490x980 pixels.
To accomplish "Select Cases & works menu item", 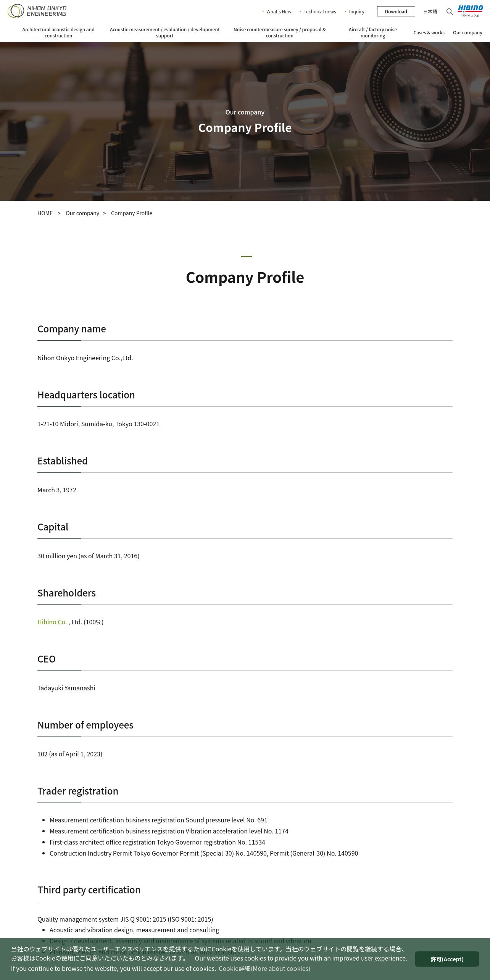I will click(x=429, y=33).
